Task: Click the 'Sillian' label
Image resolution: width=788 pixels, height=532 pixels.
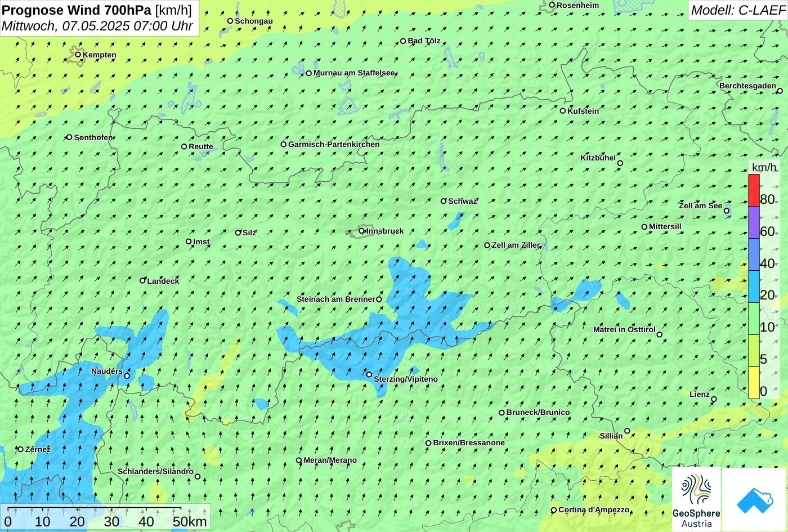Action: pos(611,436)
